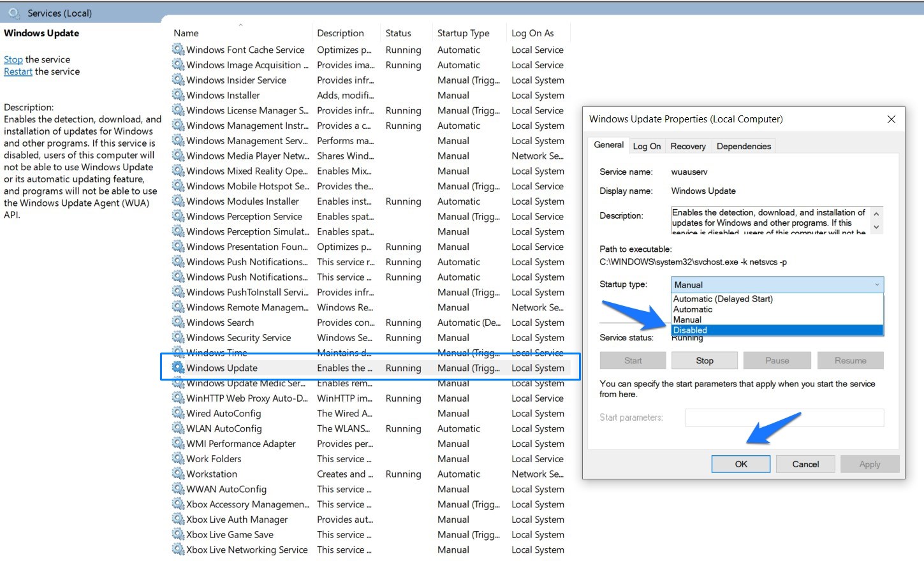Click the gear icon for Windows License Manager Service
This screenshot has width=924, height=561.
pyautogui.click(x=178, y=110)
